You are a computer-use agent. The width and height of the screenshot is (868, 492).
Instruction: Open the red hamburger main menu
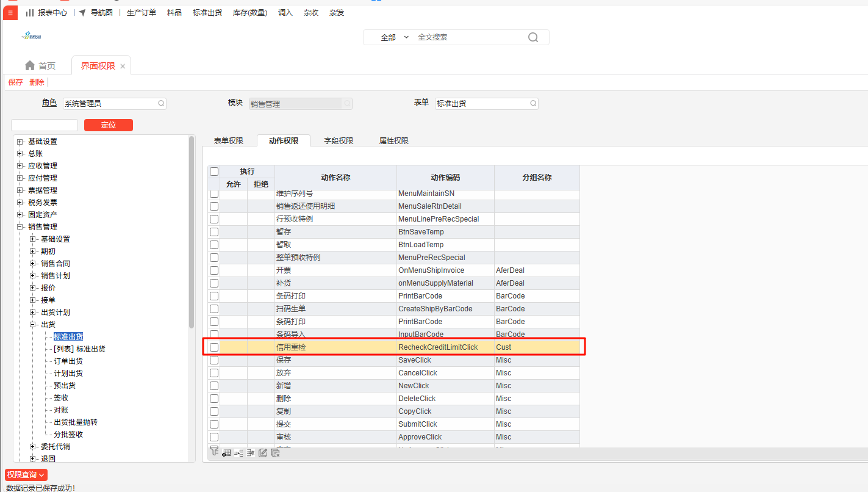coord(10,12)
